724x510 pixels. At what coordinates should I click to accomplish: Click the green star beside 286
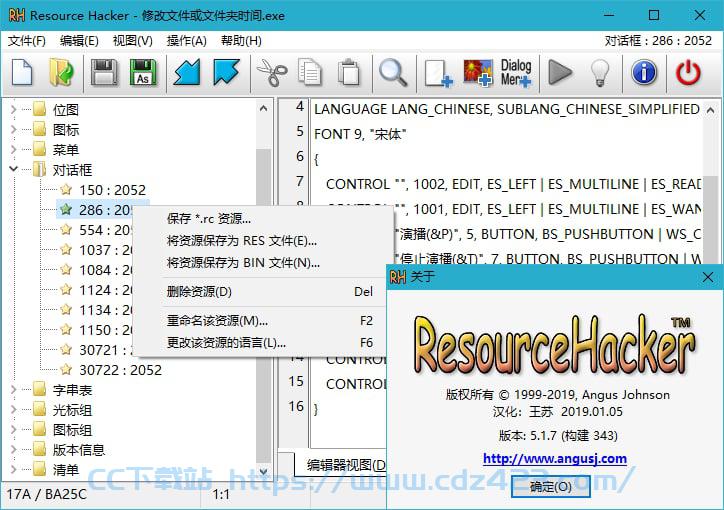pyautogui.click(x=66, y=210)
